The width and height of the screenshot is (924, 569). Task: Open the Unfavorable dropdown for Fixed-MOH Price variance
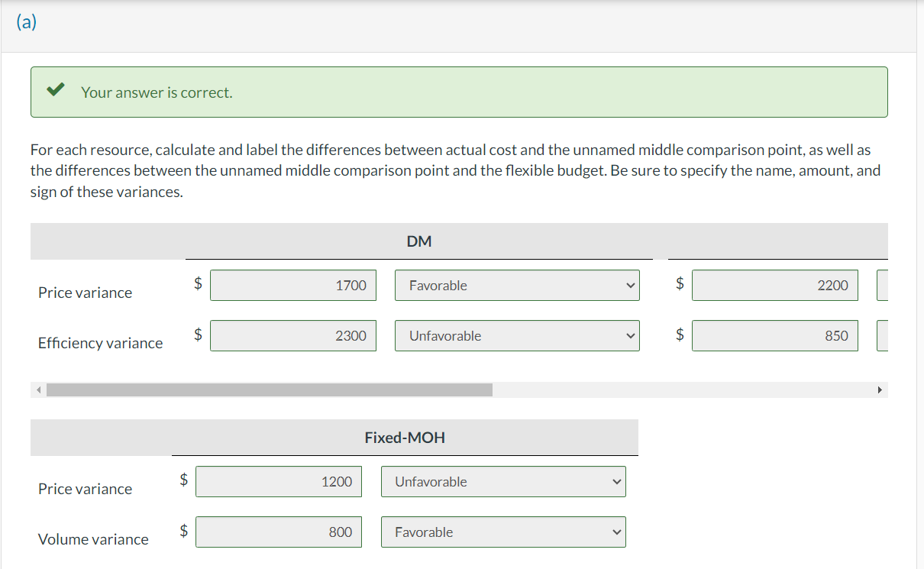[502, 481]
